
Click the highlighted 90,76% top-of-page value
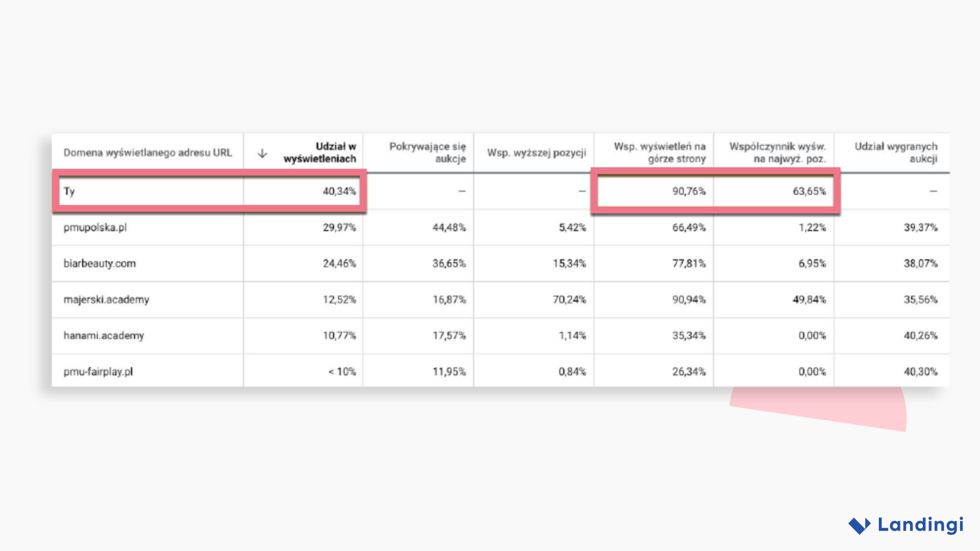click(x=689, y=191)
